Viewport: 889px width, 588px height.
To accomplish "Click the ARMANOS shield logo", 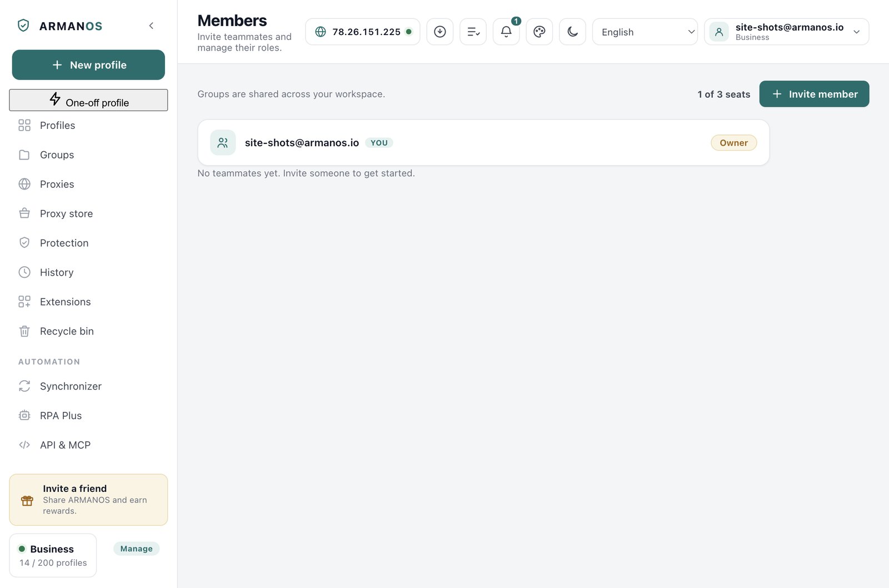I will 23,26.
